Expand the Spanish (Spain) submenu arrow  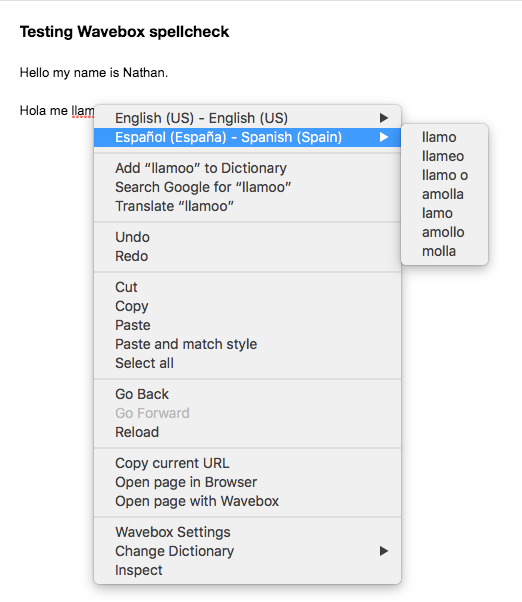point(383,137)
